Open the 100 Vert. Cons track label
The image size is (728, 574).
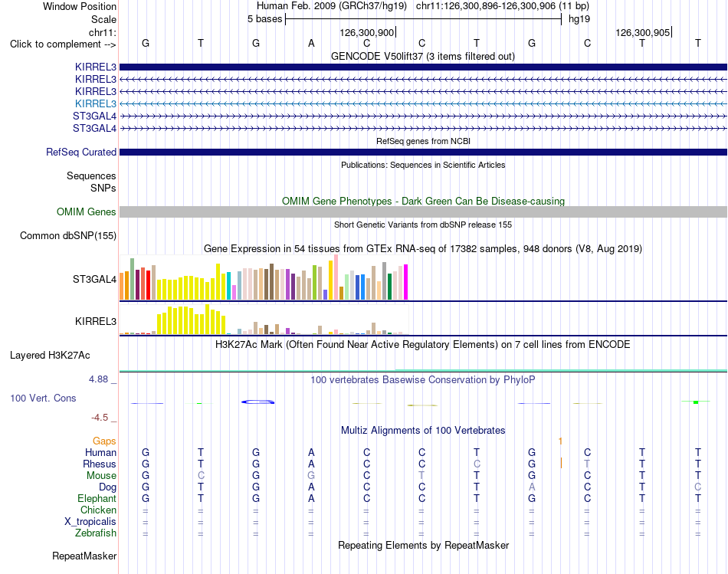43,398
